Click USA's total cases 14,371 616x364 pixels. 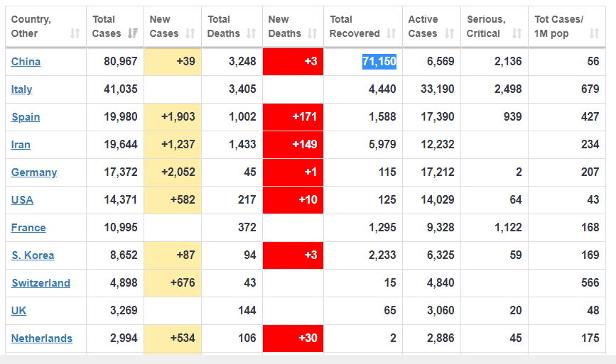pyautogui.click(x=121, y=199)
